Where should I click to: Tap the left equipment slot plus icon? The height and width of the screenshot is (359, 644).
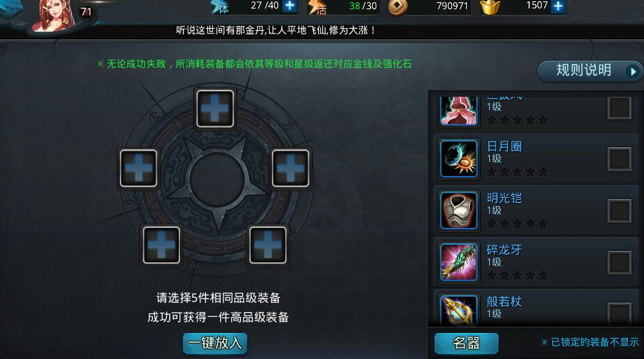click(x=139, y=168)
